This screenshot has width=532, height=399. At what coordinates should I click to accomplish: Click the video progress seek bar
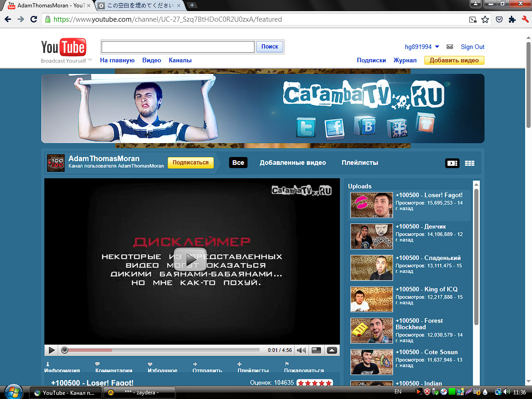pos(163,350)
